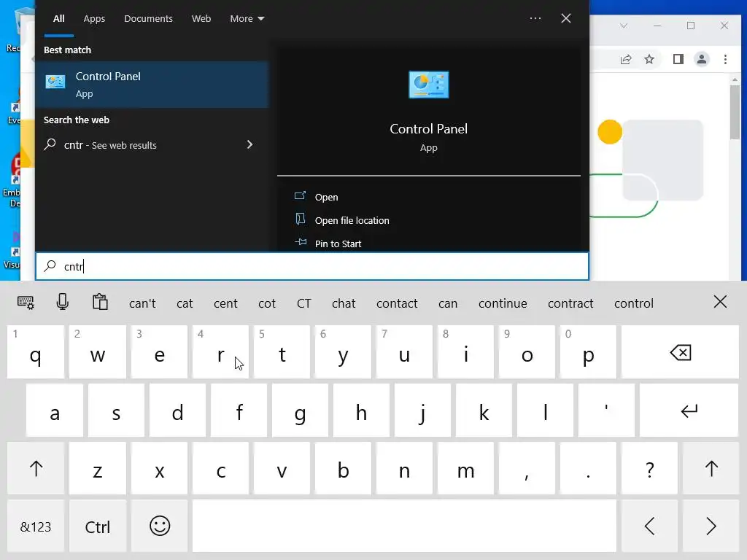
Task: Switch to the Documents tab
Action: (x=148, y=18)
